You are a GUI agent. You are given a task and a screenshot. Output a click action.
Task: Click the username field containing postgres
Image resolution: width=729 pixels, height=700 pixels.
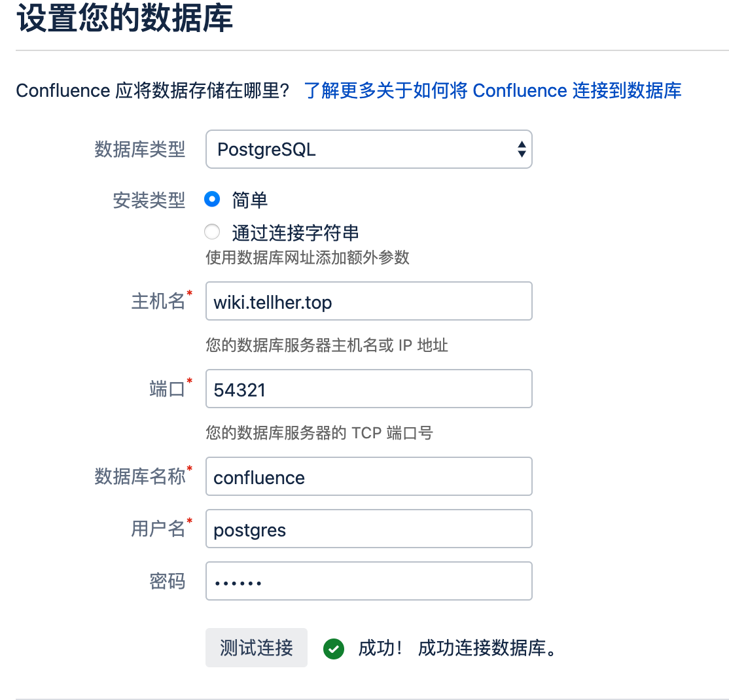pyautogui.click(x=368, y=529)
